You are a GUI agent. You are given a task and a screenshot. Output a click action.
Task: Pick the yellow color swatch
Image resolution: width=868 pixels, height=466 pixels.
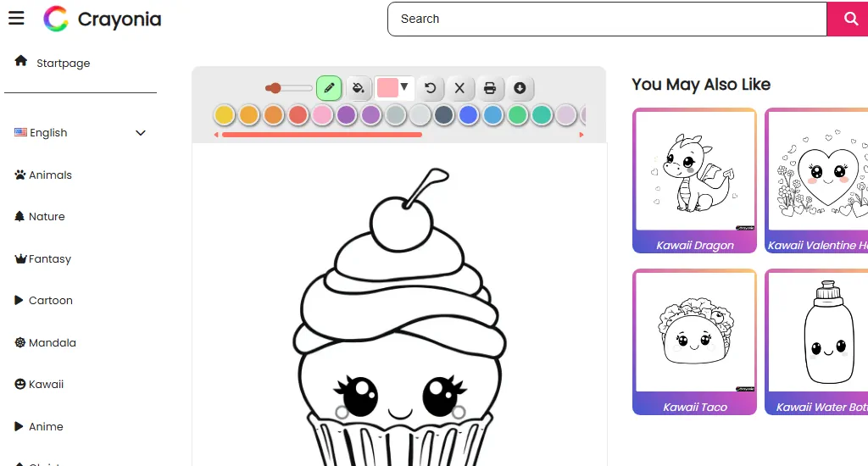click(x=224, y=114)
